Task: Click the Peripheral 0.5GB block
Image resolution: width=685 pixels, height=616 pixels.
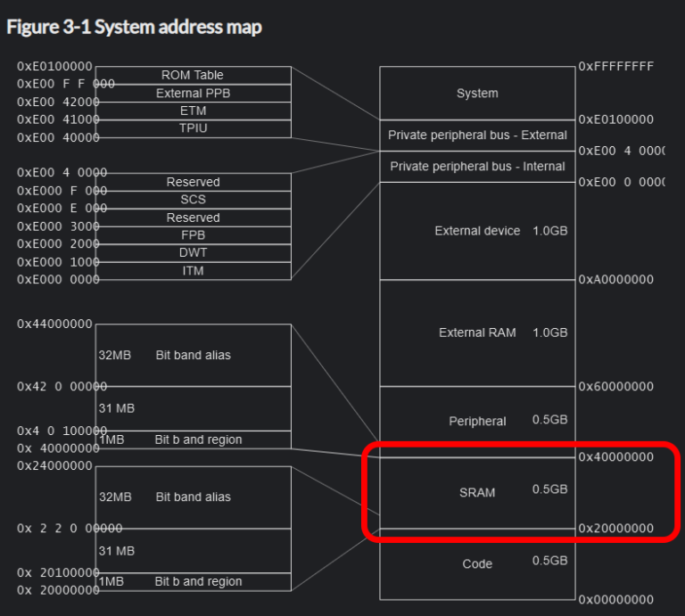Action: [477, 421]
